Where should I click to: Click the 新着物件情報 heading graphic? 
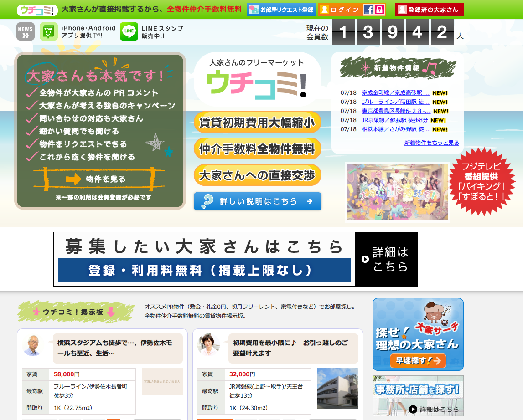[398, 68]
